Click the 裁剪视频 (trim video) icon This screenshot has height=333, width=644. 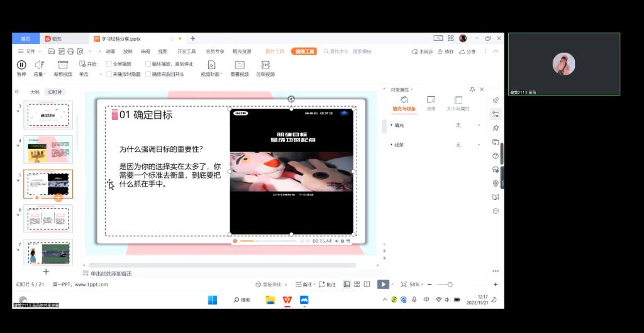[62, 65]
